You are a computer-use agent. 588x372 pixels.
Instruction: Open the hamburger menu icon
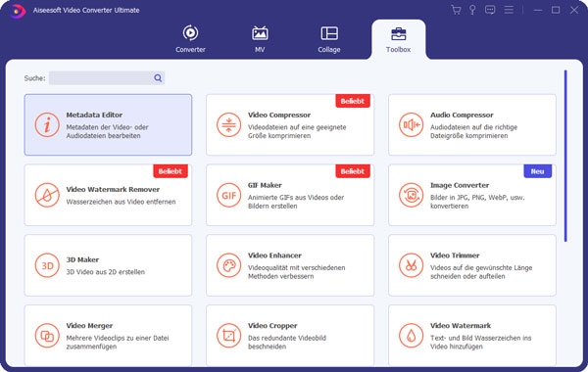click(x=509, y=10)
